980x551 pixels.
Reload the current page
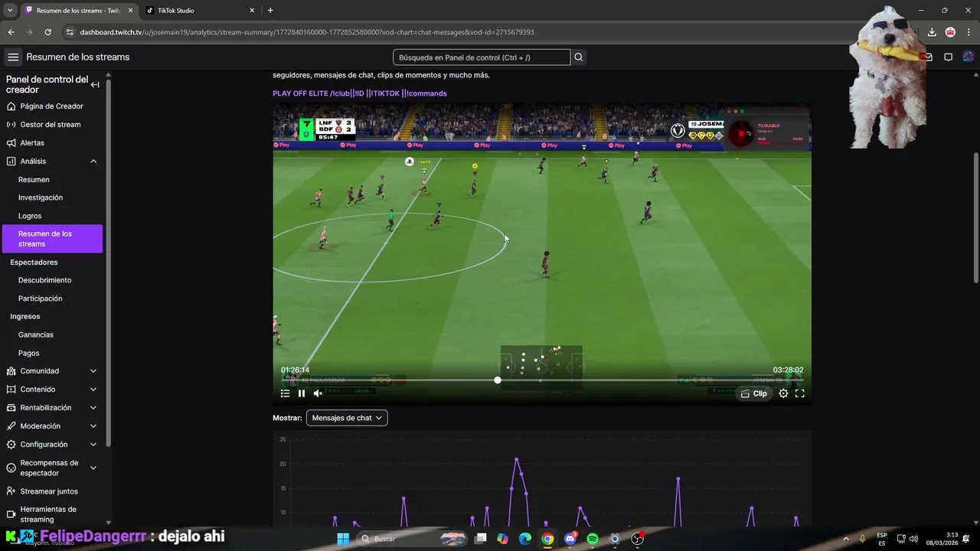tap(47, 32)
